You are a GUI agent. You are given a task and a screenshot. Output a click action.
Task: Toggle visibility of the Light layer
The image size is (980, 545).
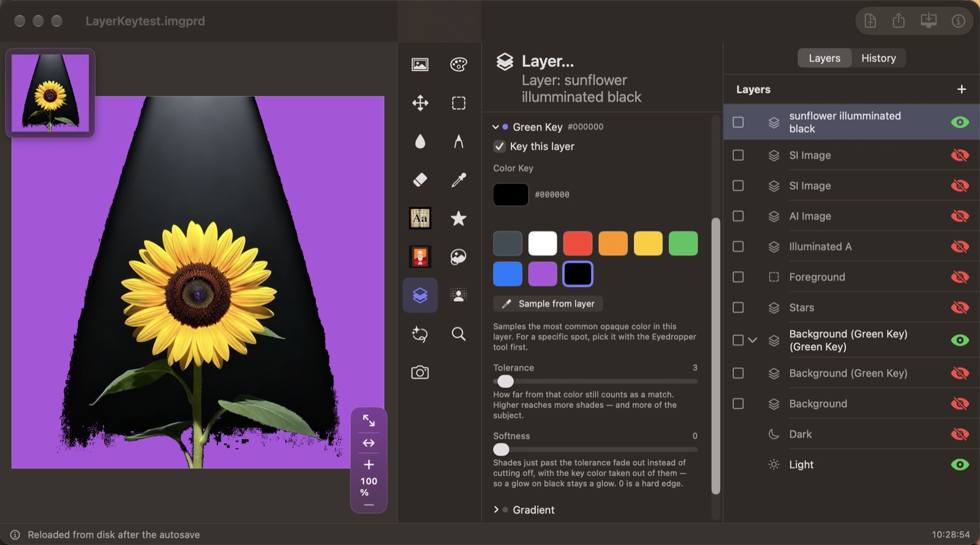(960, 464)
